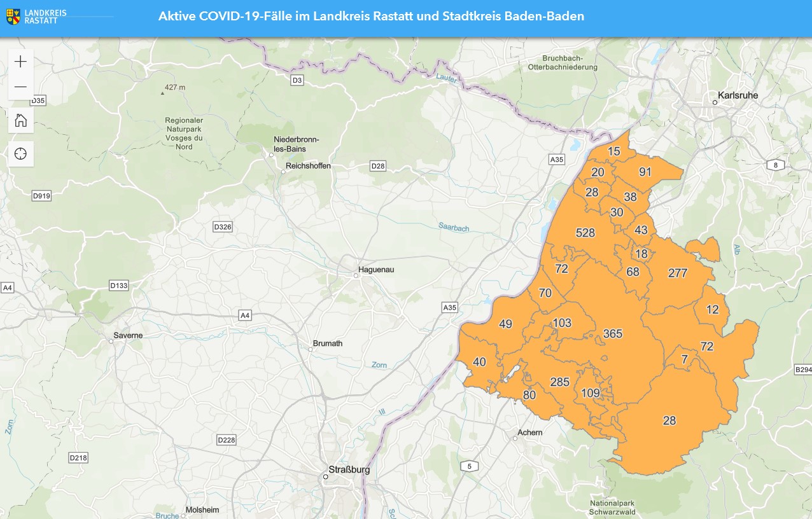Click the Landkreis Rastatt coat of arms logo
The image size is (812, 519).
click(x=13, y=17)
